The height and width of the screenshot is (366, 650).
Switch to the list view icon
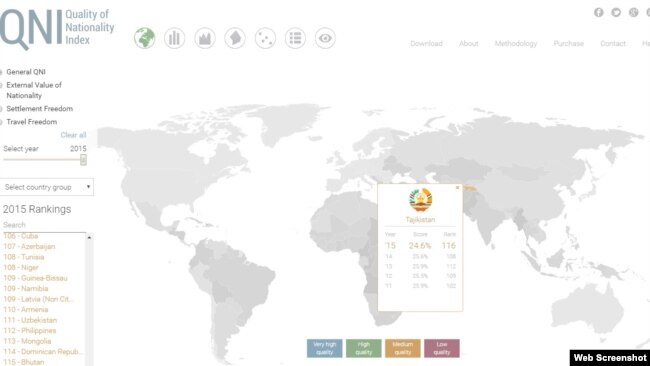(295, 38)
